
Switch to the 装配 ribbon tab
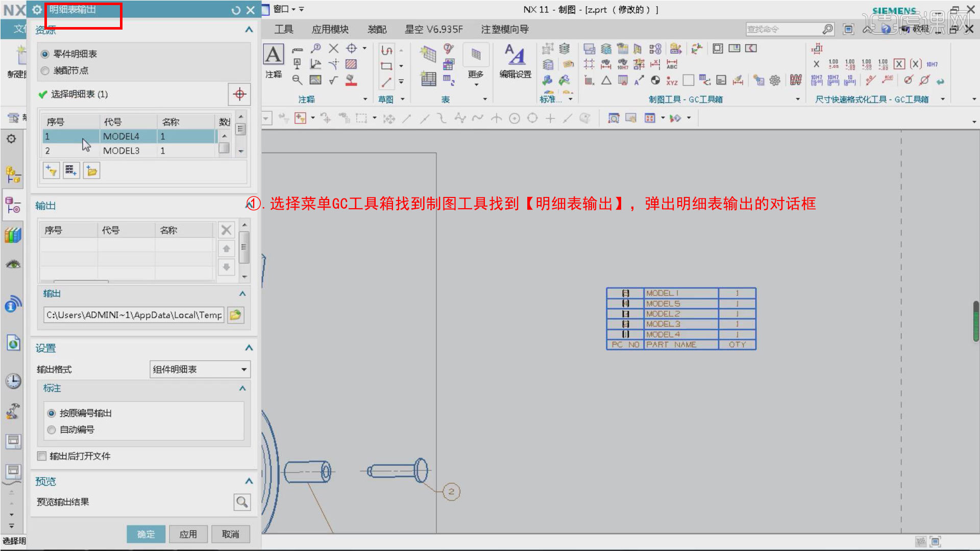pos(377,30)
